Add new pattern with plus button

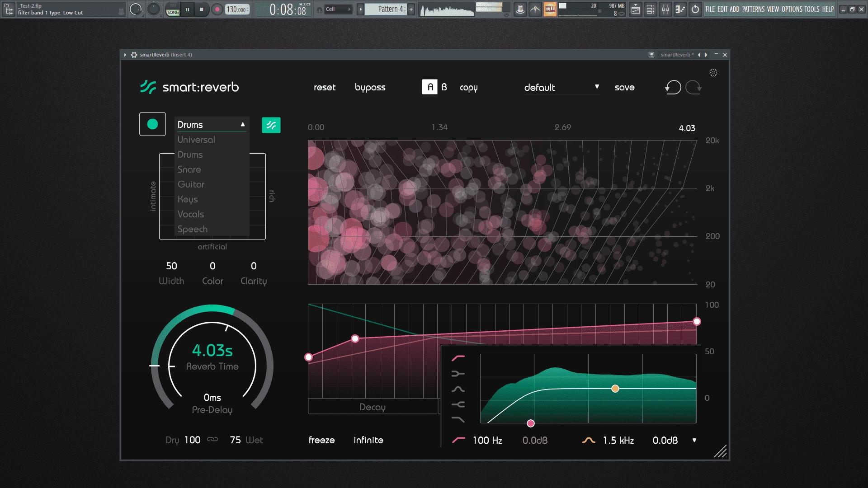point(411,9)
